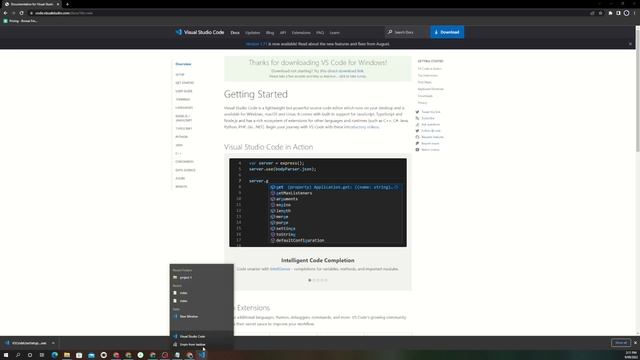Open the IntelliSense link under the carousel
Screen dimensions: 640x360
pyautogui.click(x=280, y=269)
